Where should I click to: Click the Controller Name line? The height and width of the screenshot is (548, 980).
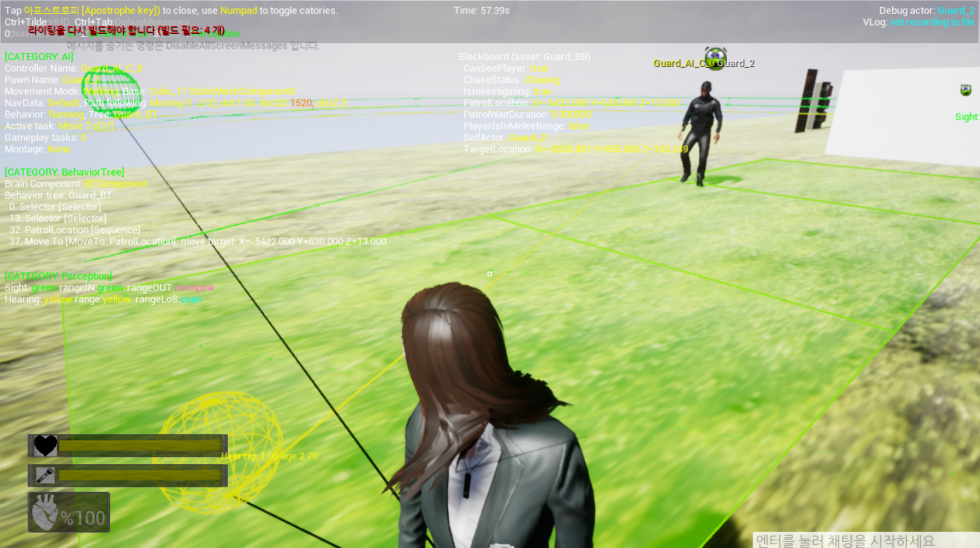(74, 68)
